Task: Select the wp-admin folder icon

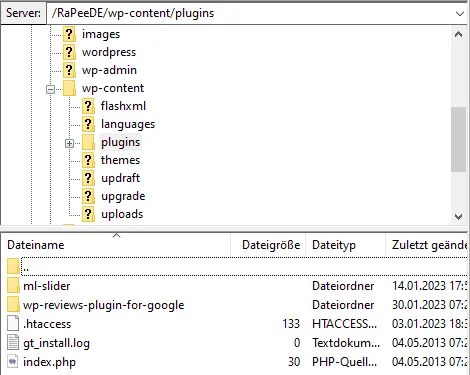Action: 69,70
